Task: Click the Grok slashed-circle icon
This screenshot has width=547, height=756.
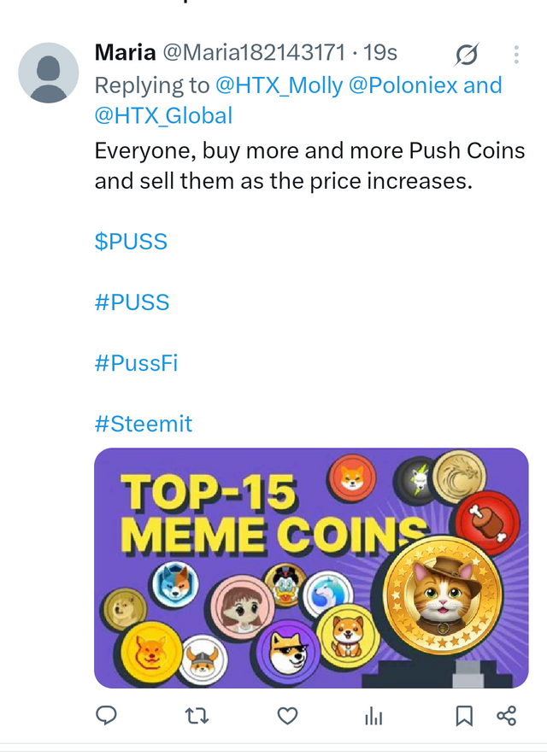Action: 467,55
